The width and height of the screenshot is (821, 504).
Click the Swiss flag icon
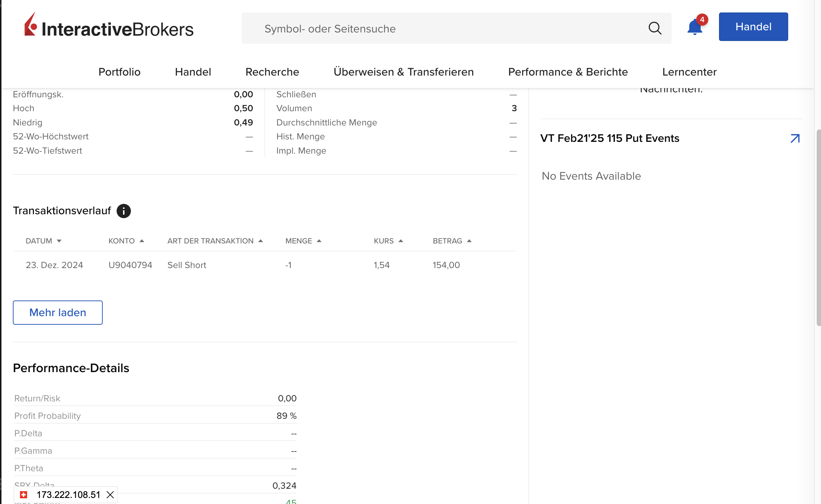(24, 495)
